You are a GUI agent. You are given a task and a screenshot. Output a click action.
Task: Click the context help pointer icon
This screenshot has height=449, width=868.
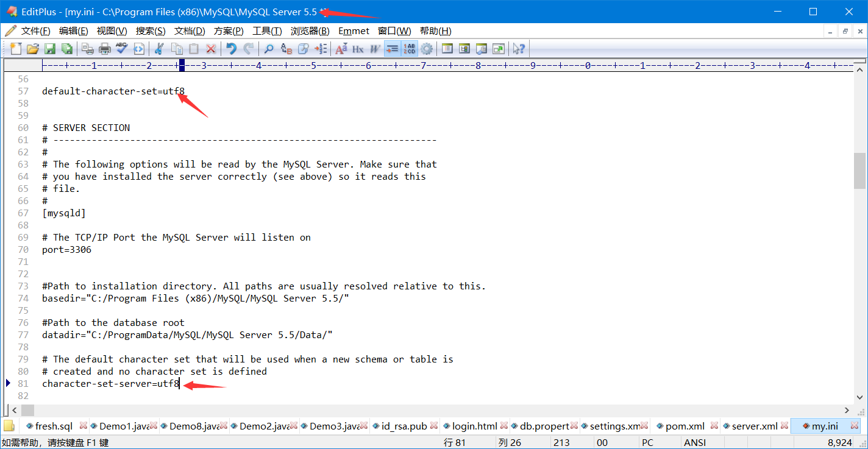[519, 49]
